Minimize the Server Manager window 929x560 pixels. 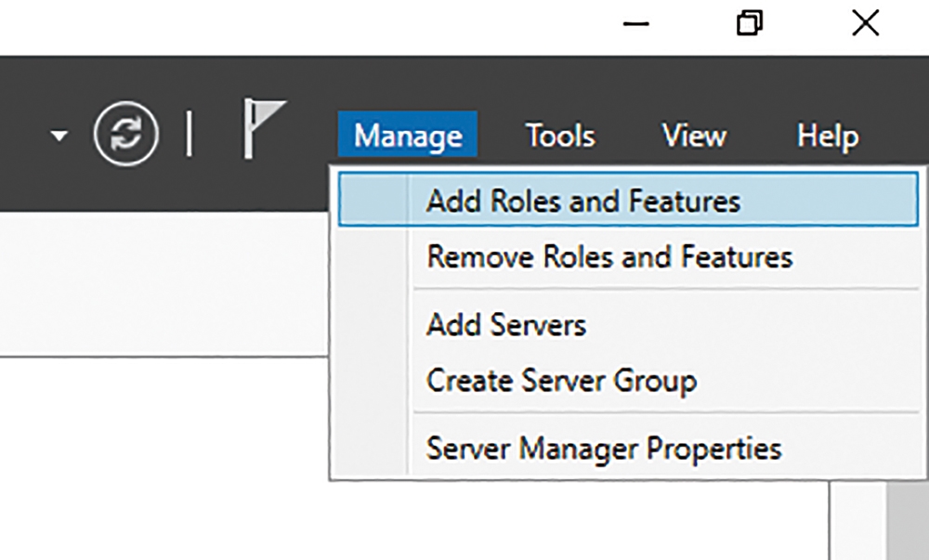click(636, 24)
